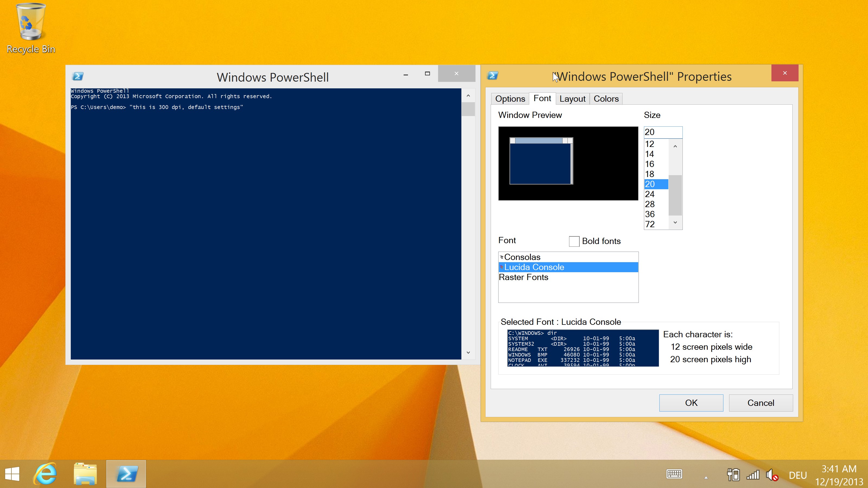Click the DEU input language indicator
868x488 pixels.
tap(797, 475)
